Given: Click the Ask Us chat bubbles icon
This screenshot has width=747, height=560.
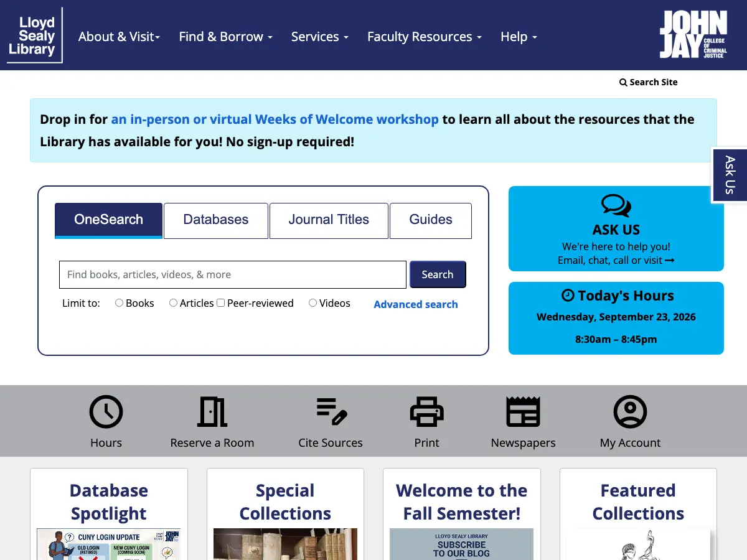Looking at the screenshot, I should tap(616, 206).
